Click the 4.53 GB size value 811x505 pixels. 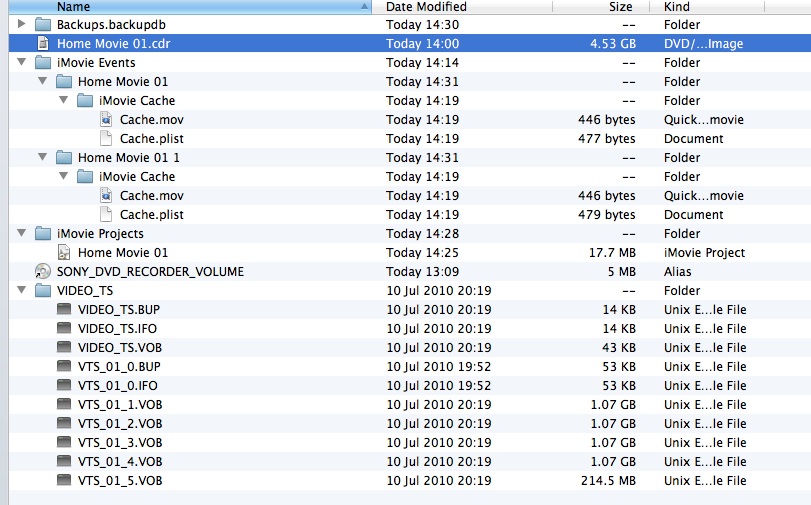point(613,44)
